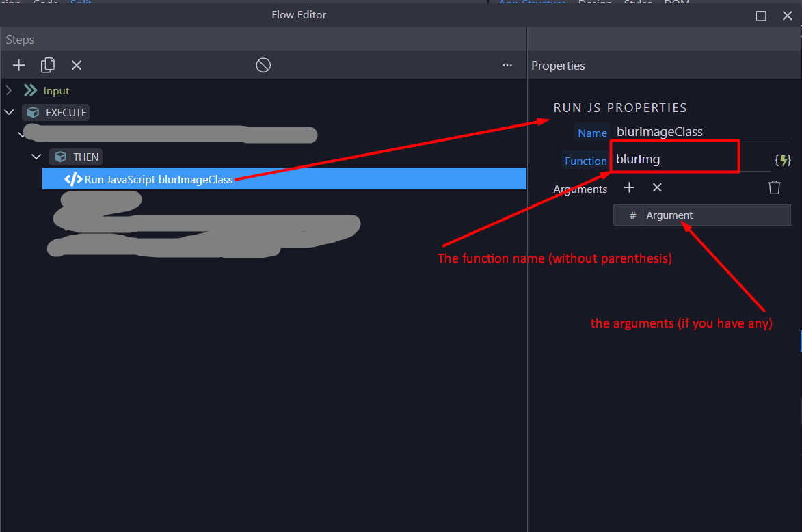802x532 pixels.
Task: Click the disable step circle-slash icon
Action: (x=263, y=65)
